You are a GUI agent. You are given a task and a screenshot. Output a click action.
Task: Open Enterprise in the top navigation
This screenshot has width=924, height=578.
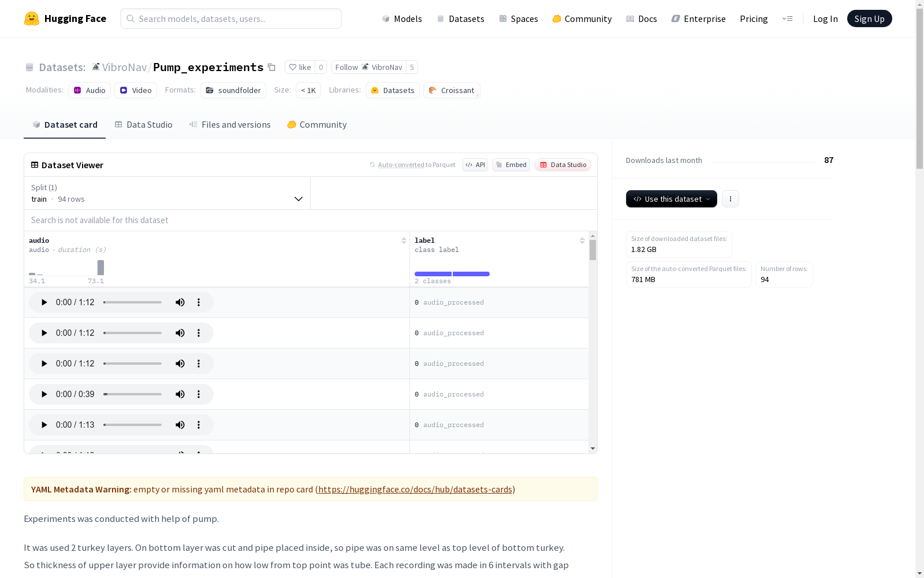click(x=699, y=18)
